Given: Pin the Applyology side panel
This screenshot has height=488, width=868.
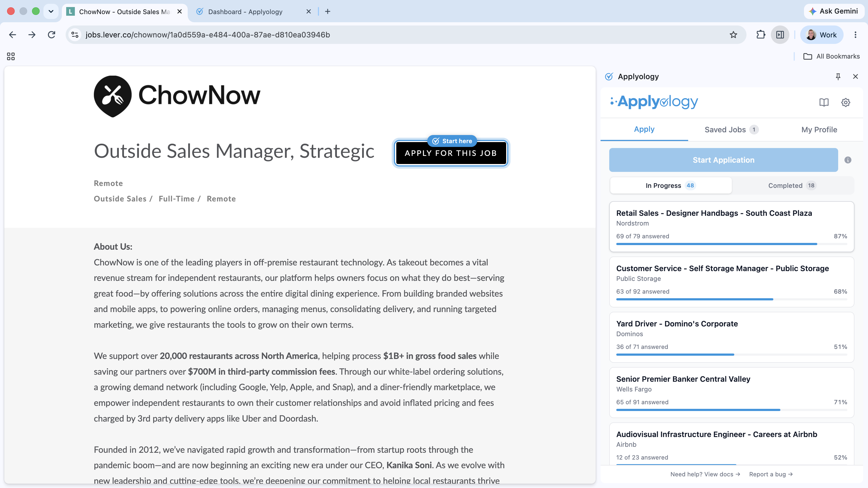Looking at the screenshot, I should coord(838,76).
